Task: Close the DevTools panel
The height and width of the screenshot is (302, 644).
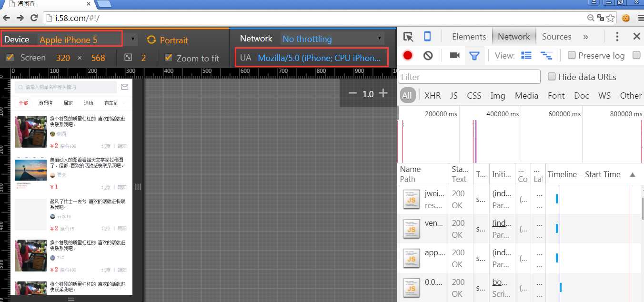Action: tap(636, 37)
